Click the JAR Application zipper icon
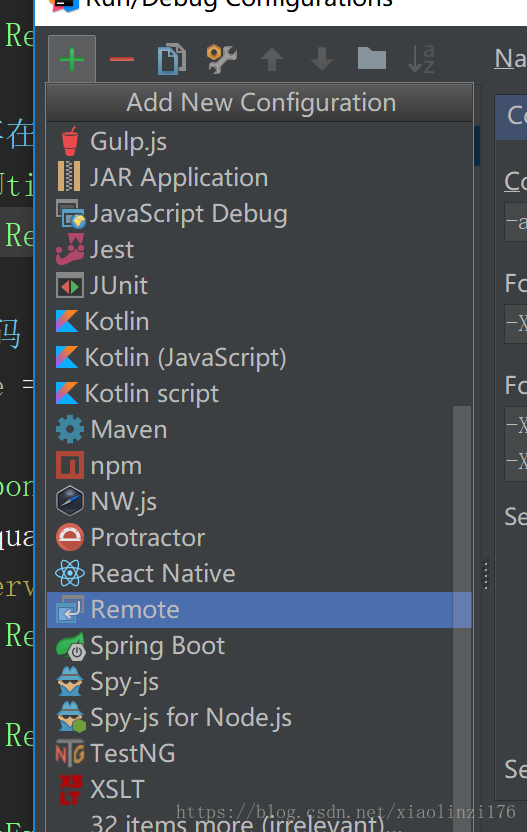This screenshot has height=832, width=527. [x=69, y=176]
